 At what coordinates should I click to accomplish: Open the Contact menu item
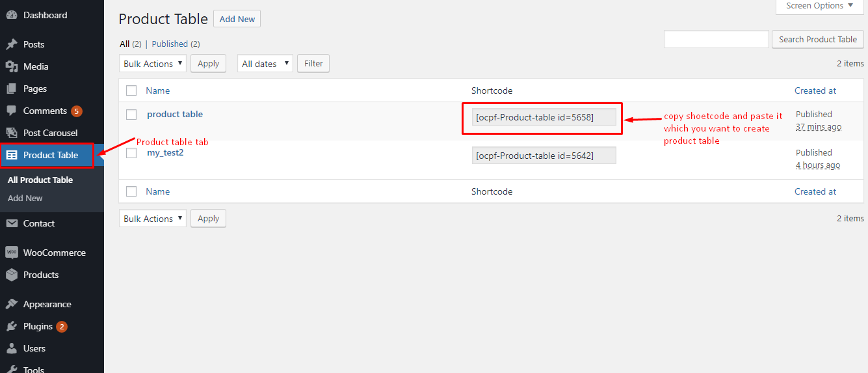(39, 223)
